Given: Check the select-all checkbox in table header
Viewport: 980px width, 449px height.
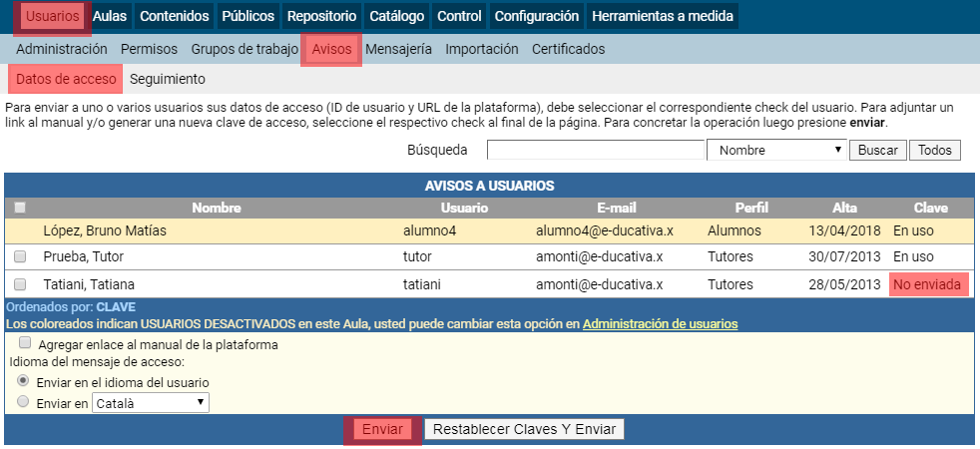Looking at the screenshot, I should pos(20,209).
